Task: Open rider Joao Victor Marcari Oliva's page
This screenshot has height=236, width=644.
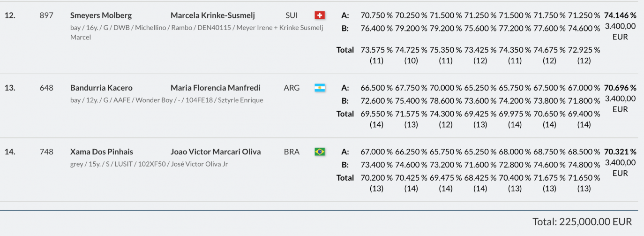Action: click(216, 152)
